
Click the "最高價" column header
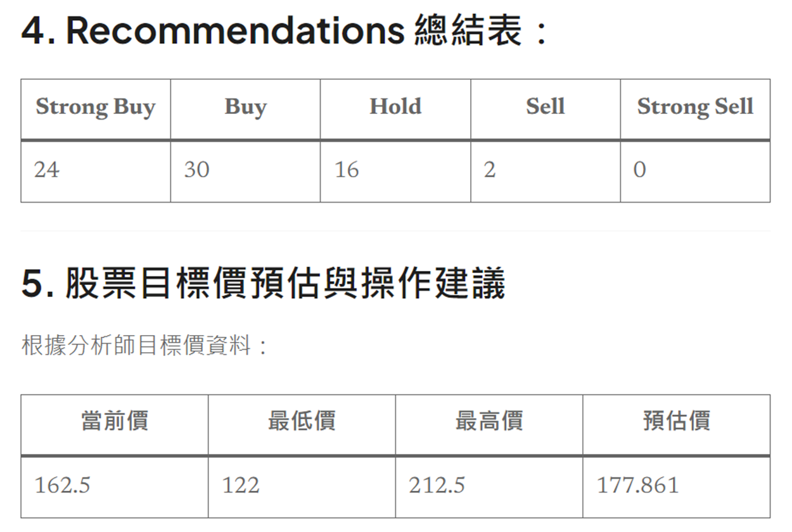tap(489, 421)
